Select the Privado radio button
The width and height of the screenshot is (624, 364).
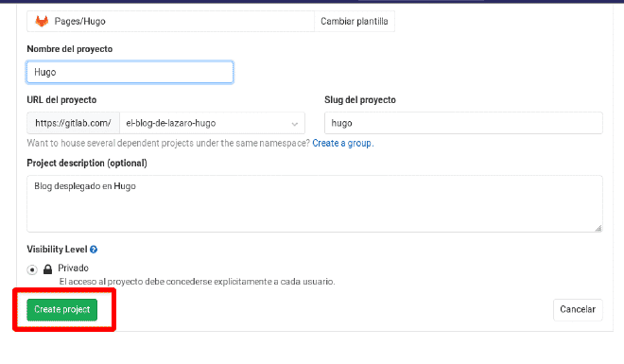point(32,269)
